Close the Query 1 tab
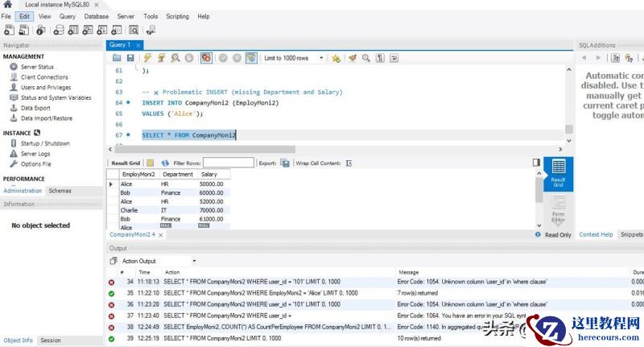Screen dimensions: 644x347 click(x=138, y=45)
